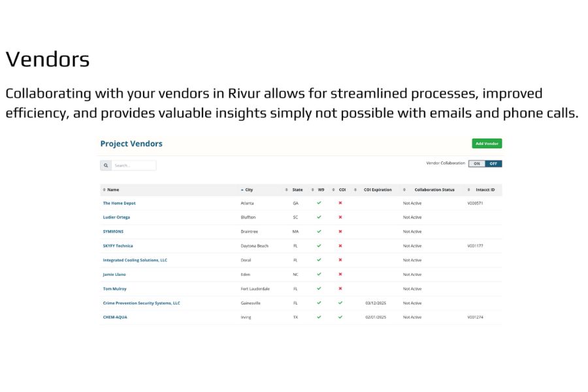Switch Vendor Collaboration to OFF

coord(493,163)
